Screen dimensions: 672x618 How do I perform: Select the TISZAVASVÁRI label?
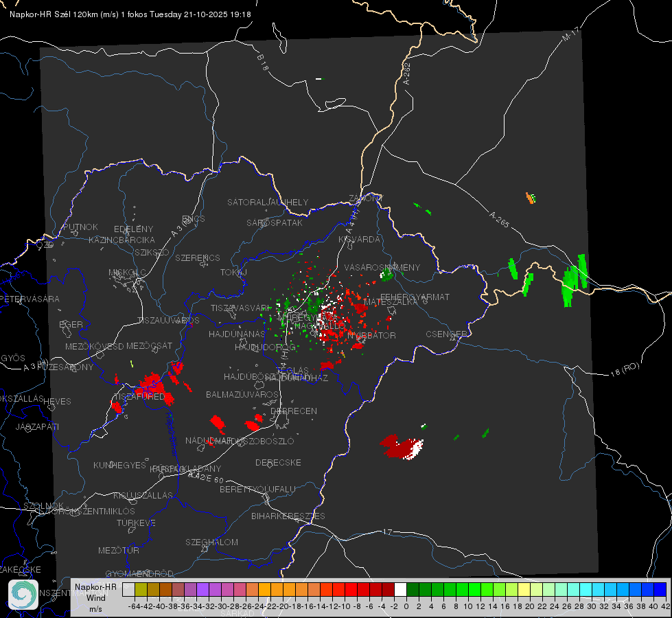pos(241,308)
